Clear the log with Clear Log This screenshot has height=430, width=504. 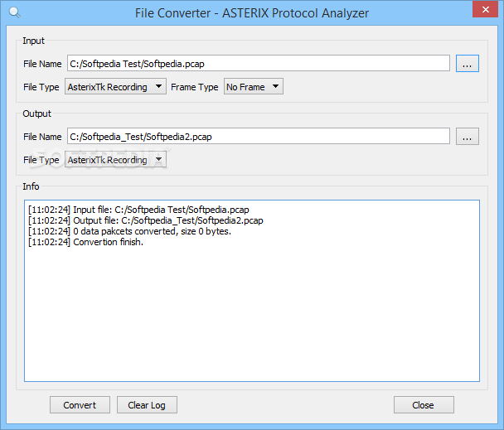click(x=147, y=405)
